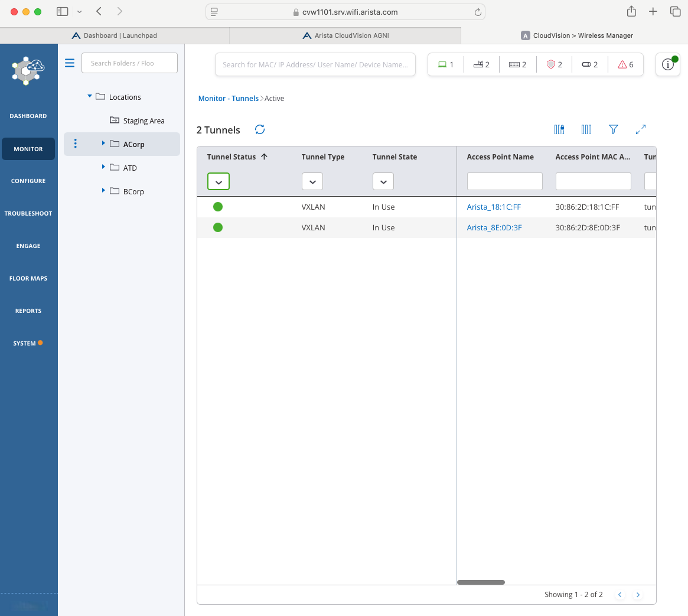Screen dimensions: 688x616
Task: Open the column chooser icon
Action: 586,129
